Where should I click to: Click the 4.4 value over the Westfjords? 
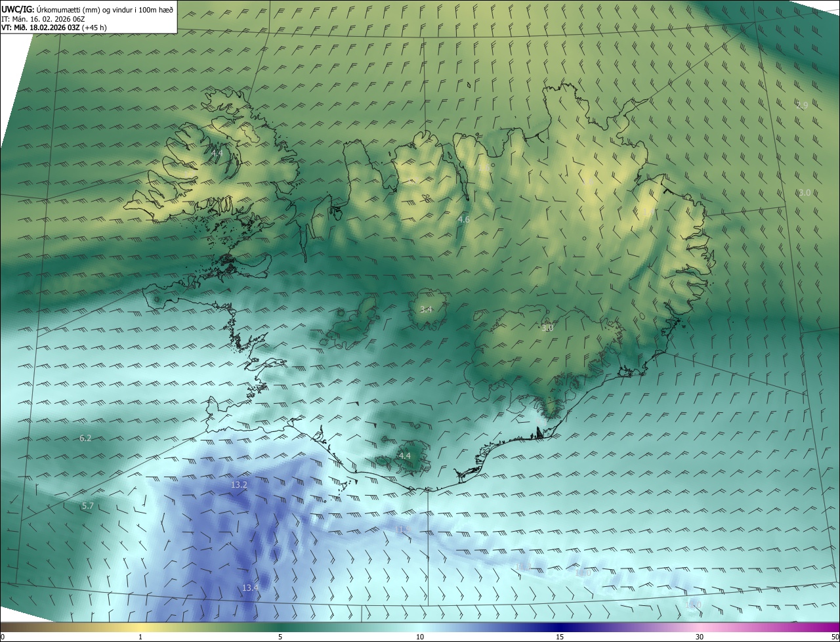click(217, 153)
